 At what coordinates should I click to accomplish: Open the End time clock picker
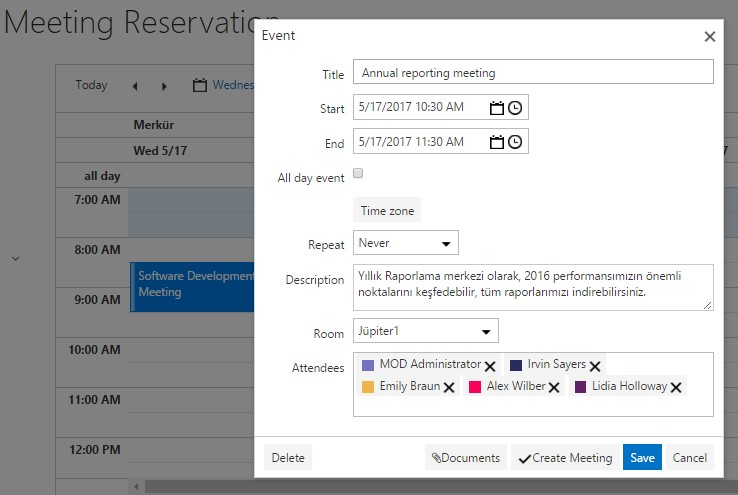(515, 142)
